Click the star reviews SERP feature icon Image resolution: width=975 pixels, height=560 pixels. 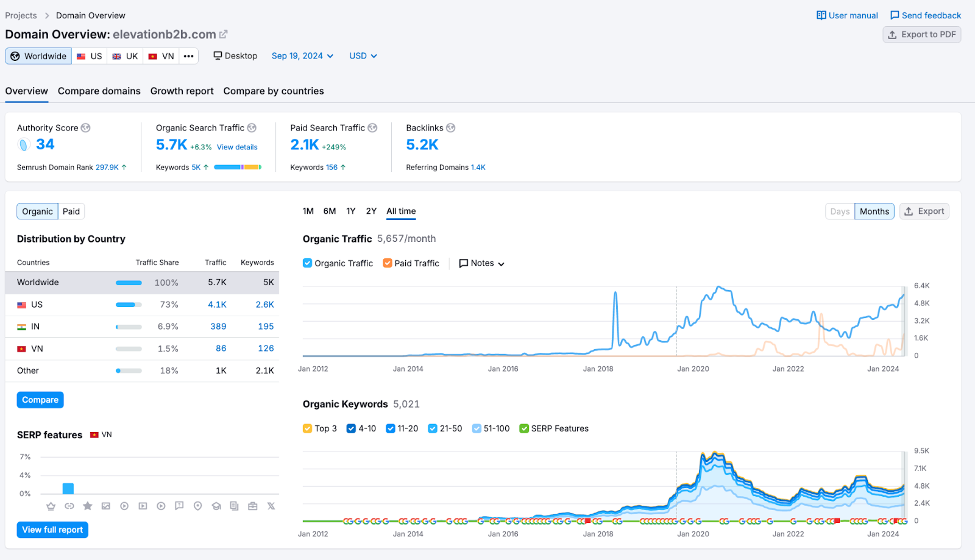point(88,506)
